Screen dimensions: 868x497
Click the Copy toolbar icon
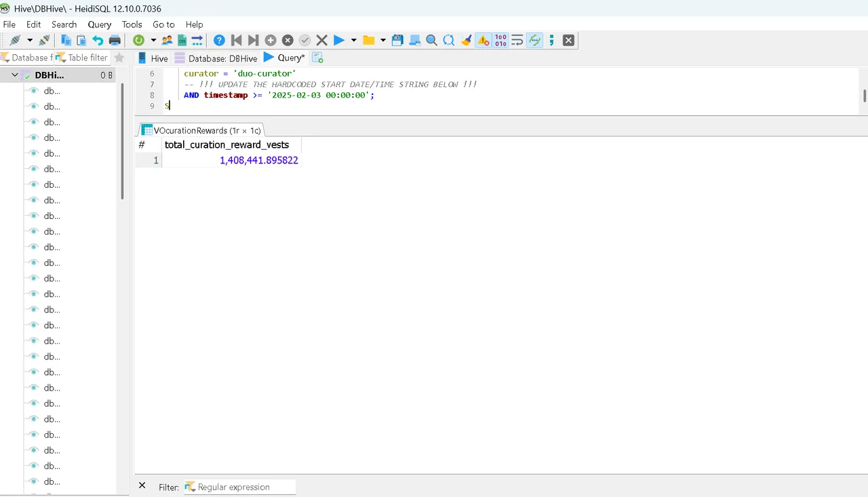pyautogui.click(x=66, y=40)
